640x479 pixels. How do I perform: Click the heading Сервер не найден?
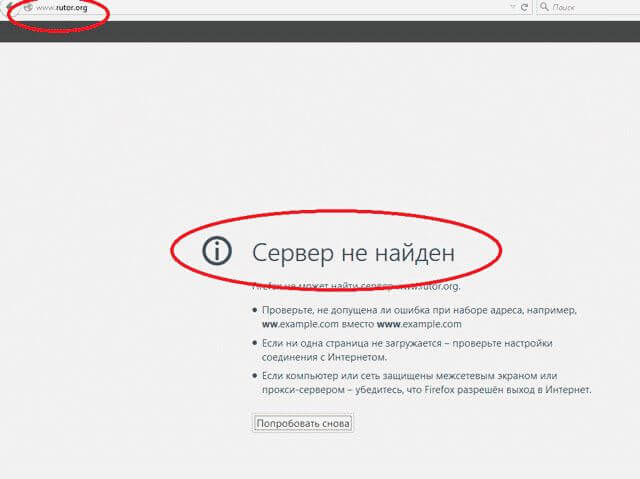pos(353,253)
